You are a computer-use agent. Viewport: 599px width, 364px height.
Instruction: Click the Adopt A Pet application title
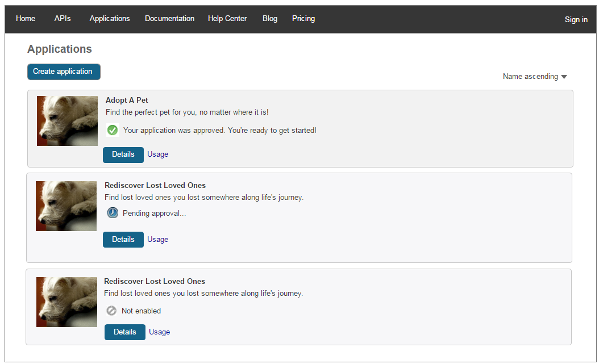point(127,101)
